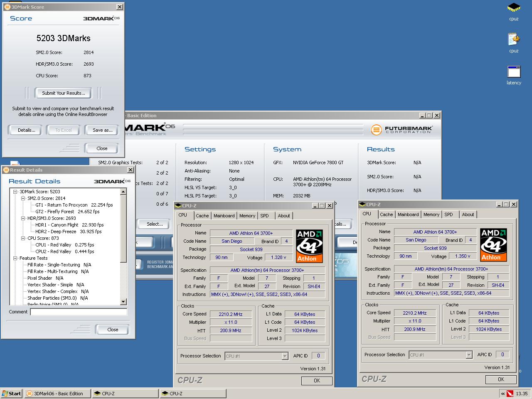Click the system tray clock 13.35

pyautogui.click(x=522, y=394)
